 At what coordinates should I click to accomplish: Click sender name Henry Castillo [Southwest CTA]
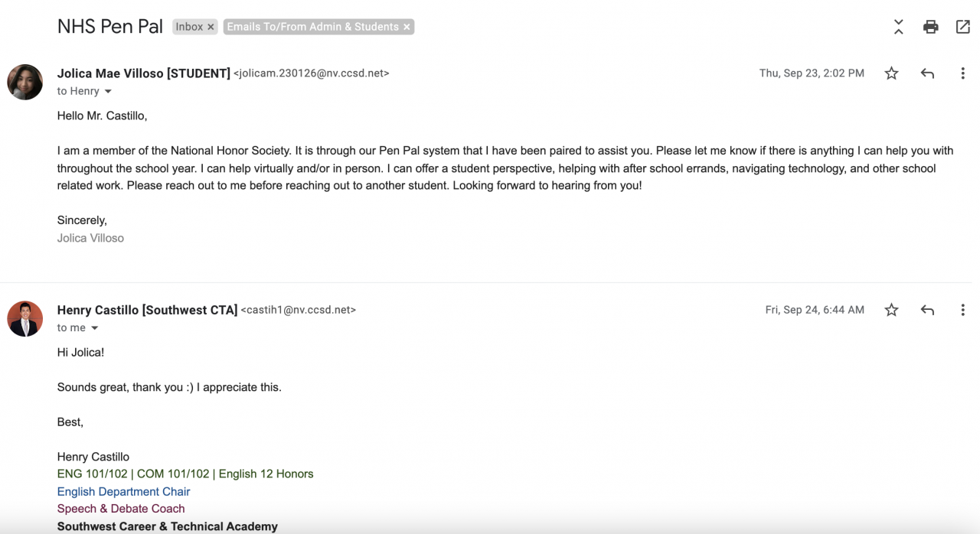[x=147, y=310]
